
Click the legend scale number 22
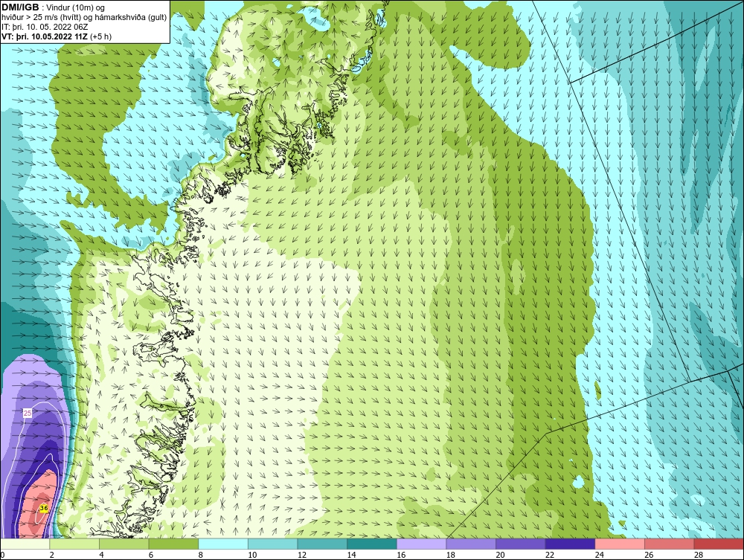point(550,555)
